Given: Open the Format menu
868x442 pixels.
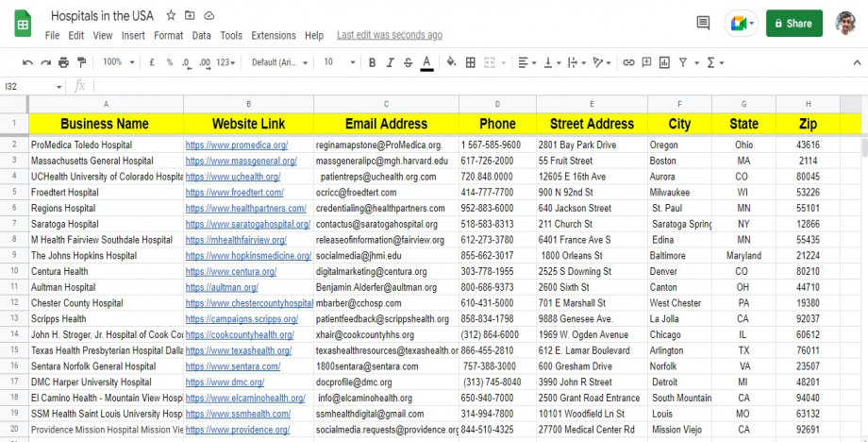Looking at the screenshot, I should (x=169, y=35).
